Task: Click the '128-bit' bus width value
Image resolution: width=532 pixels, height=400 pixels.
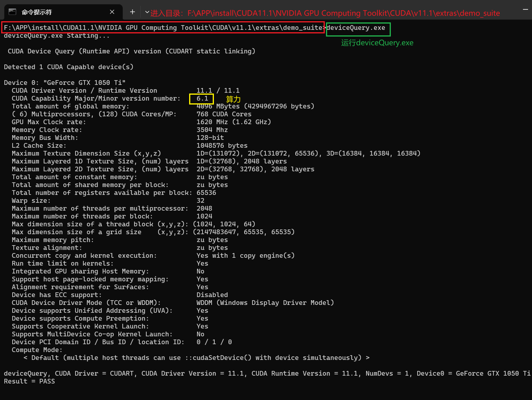Action: 210,138
